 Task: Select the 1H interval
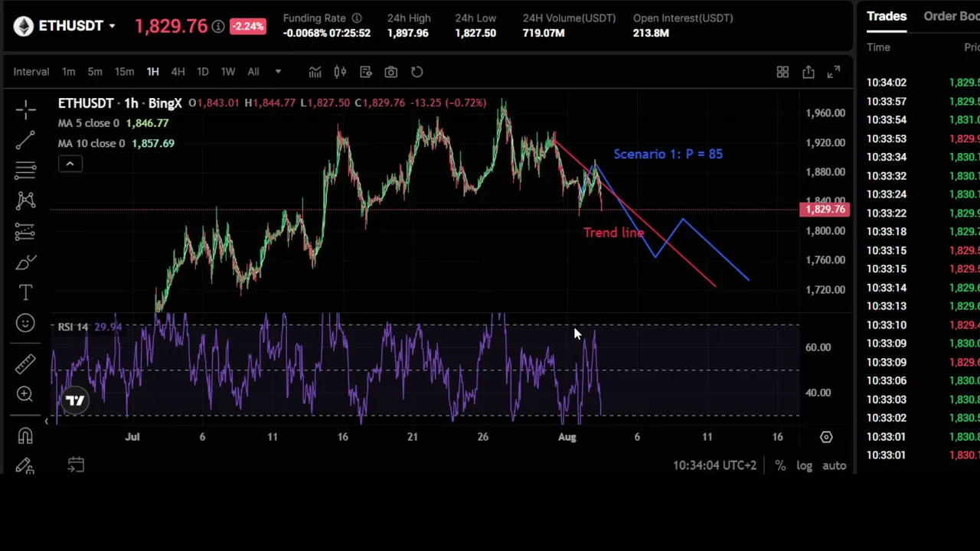(x=152, y=72)
